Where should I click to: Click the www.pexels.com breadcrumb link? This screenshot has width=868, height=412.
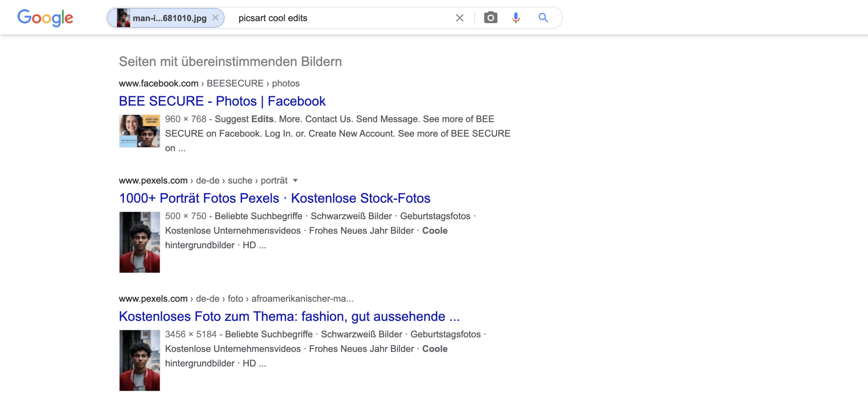[153, 180]
